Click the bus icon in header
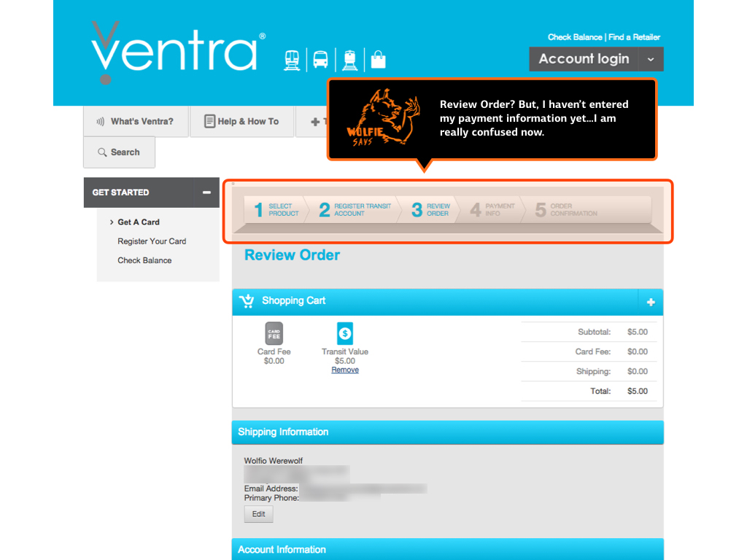This screenshot has height=560, width=747. pyautogui.click(x=320, y=60)
